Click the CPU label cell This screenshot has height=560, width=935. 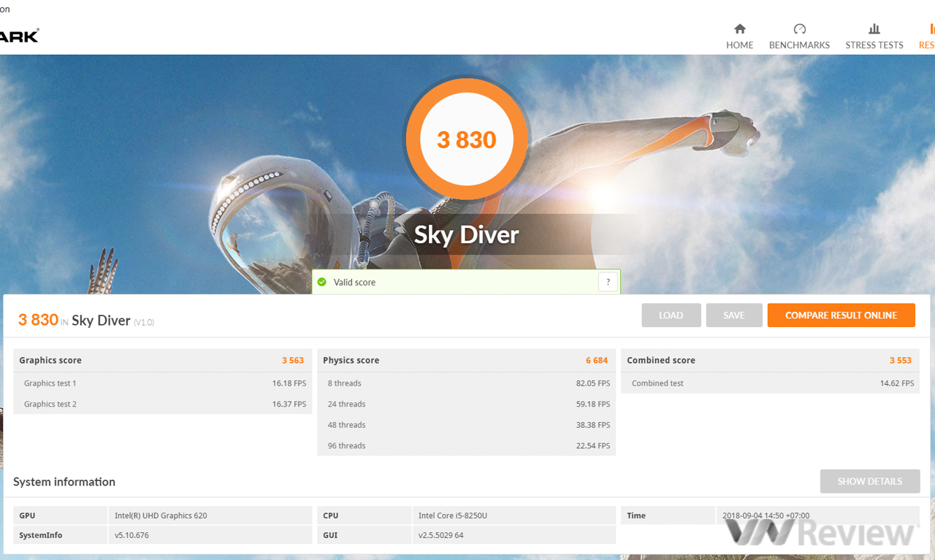(x=365, y=515)
